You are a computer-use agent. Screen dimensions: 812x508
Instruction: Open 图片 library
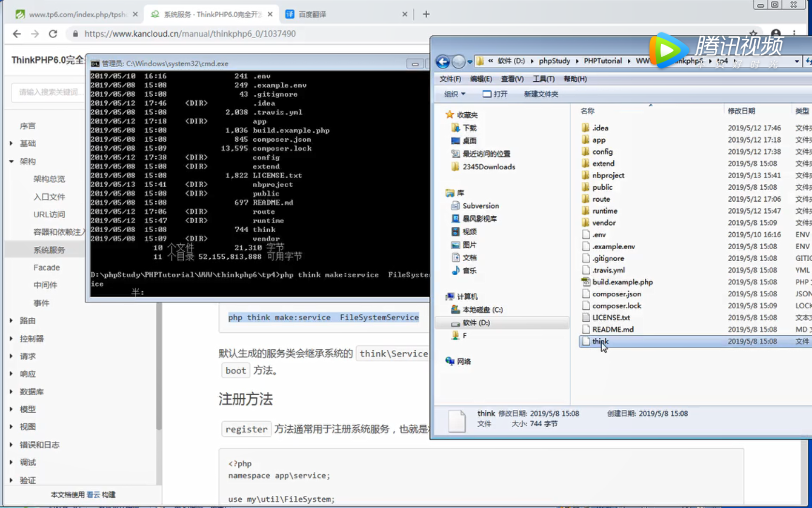tap(469, 245)
